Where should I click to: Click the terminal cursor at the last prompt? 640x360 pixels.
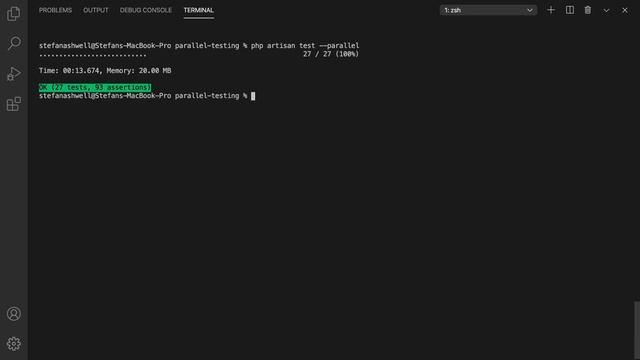coord(253,96)
